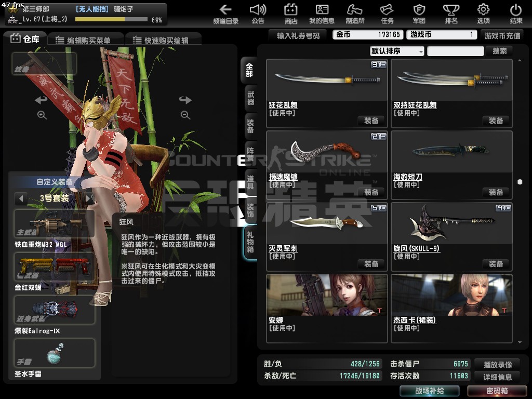Select secondary weapon slot 金红双蝎
This screenshot has width=532, height=399.
point(54,267)
